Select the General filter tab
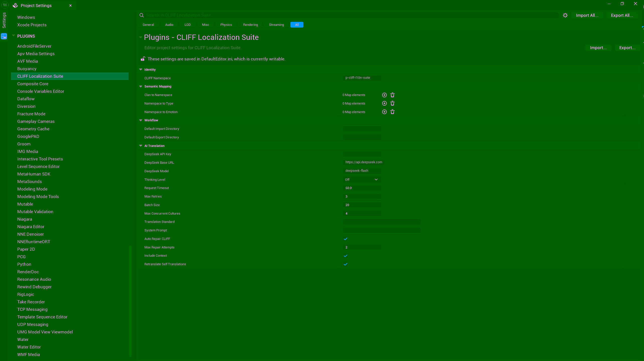This screenshot has height=361, width=644. coord(148,25)
